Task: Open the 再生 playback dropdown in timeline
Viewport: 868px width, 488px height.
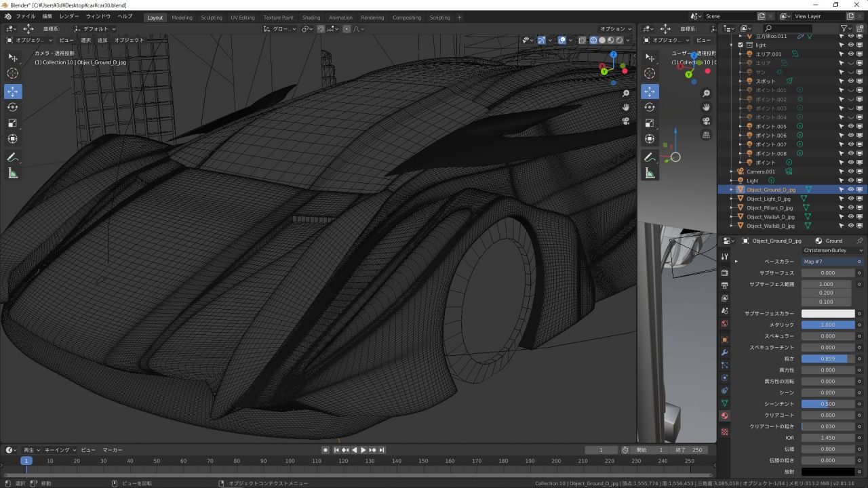Action: [32, 450]
